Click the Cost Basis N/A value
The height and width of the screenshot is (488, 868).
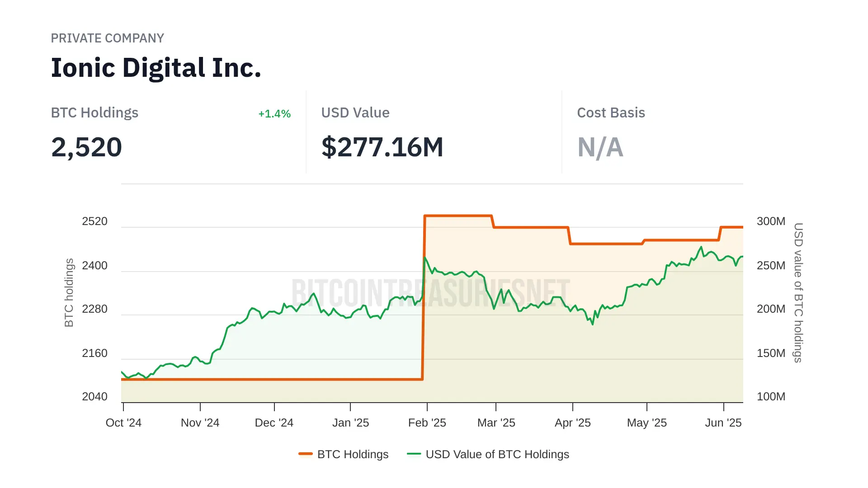600,147
